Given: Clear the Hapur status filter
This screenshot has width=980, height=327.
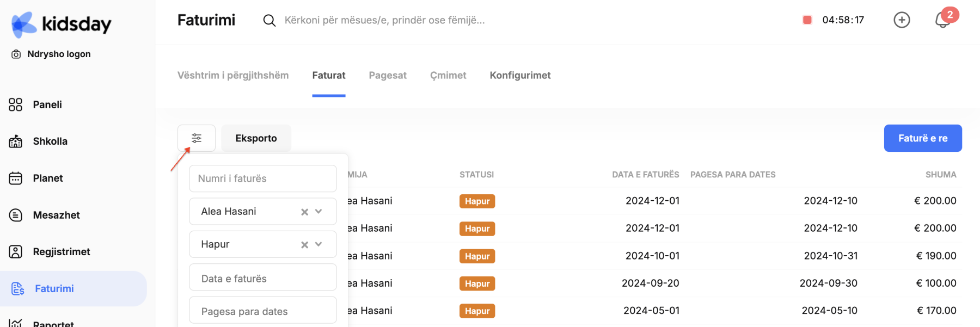Looking at the screenshot, I should point(305,245).
